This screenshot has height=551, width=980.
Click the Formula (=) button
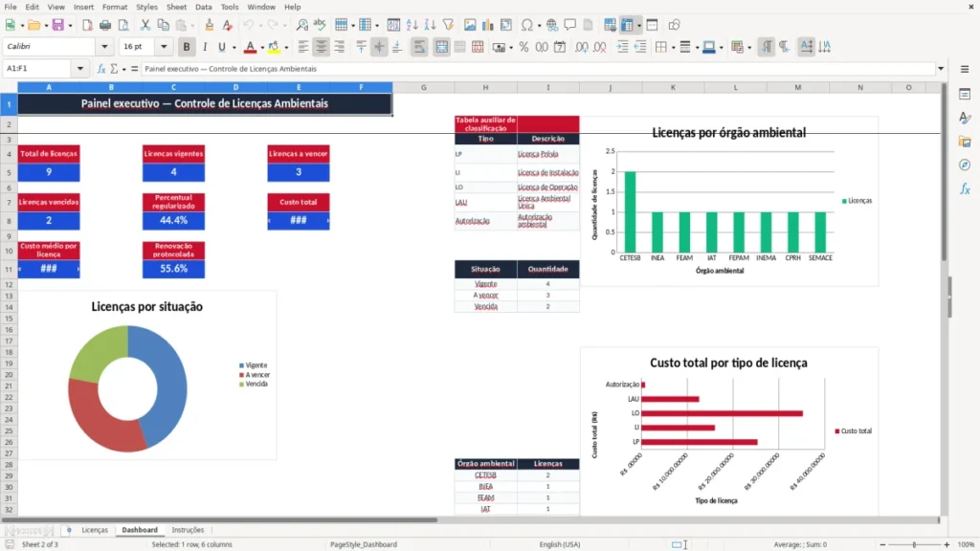134,69
